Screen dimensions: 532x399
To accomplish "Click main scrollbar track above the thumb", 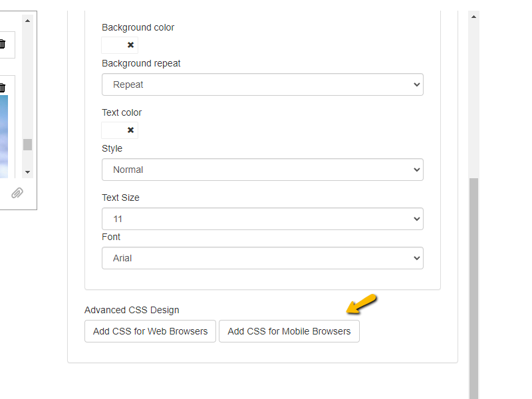I will pyautogui.click(x=474, y=100).
